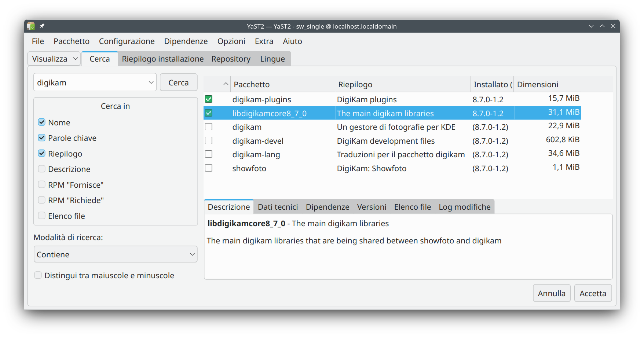644x338 pixels.
Task: Mark the showfoto package status box
Action: coord(209,168)
